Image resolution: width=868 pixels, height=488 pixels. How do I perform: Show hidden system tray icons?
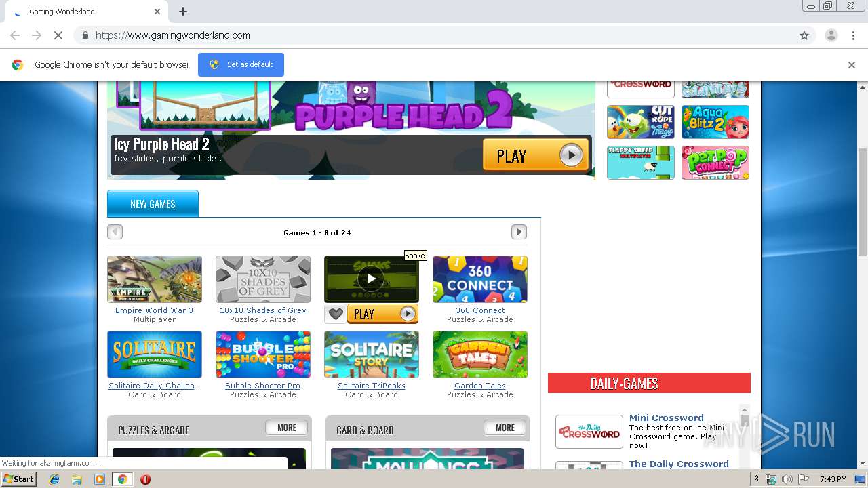click(x=756, y=479)
